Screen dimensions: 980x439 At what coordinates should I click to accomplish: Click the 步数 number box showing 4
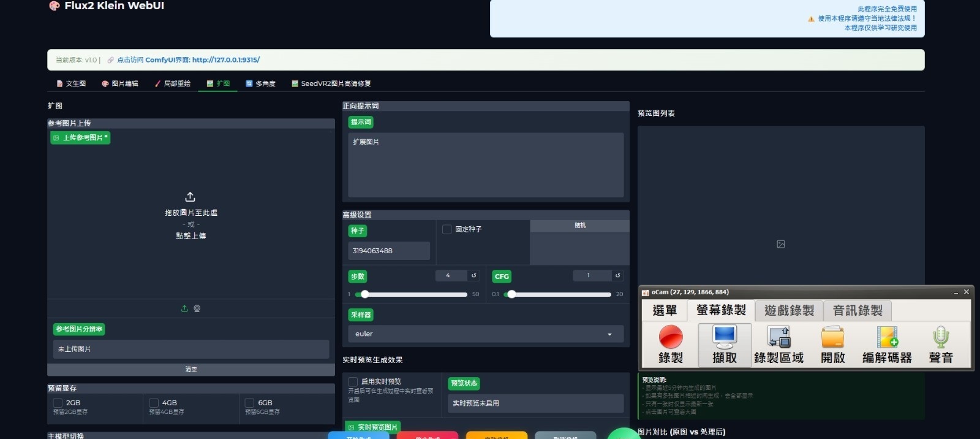pos(451,276)
